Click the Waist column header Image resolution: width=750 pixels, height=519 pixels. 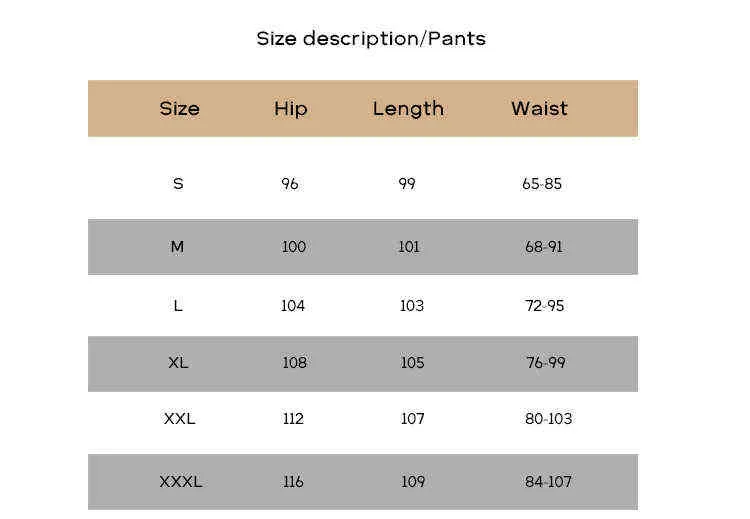point(539,108)
